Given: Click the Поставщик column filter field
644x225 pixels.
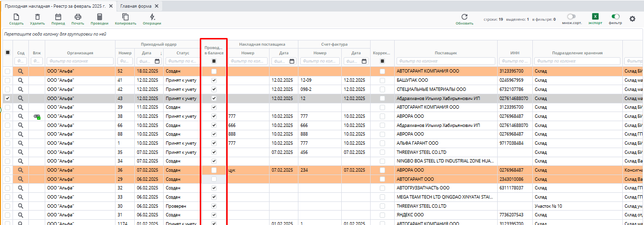Looking at the screenshot, I should pos(446,61).
